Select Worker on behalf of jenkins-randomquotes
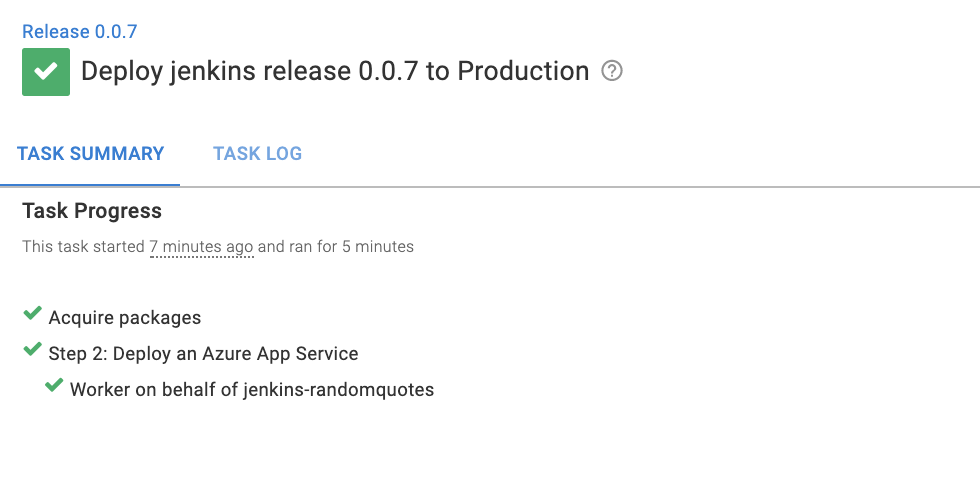This screenshot has height=488, width=980. coord(252,390)
